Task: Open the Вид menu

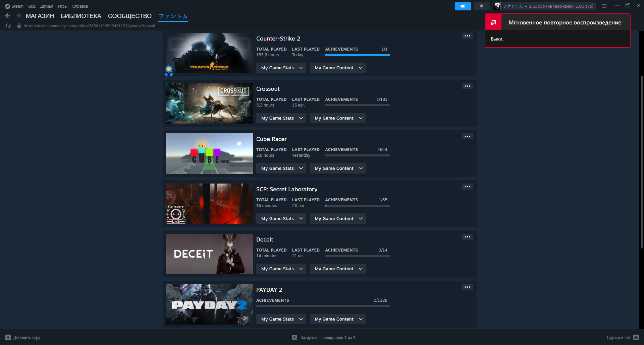Action: coord(32,6)
